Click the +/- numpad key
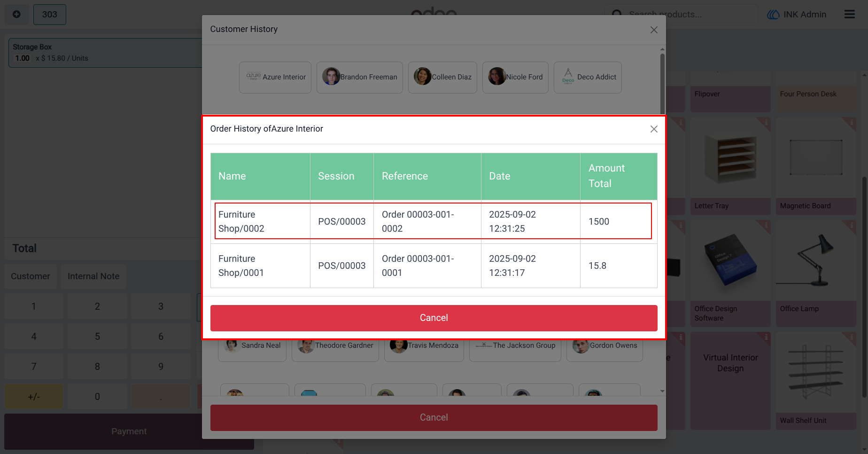This screenshot has width=868, height=454. (x=34, y=397)
